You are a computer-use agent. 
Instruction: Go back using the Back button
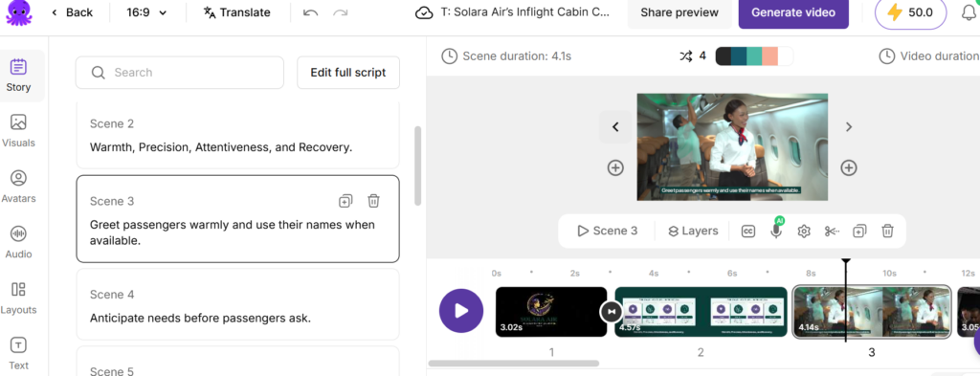point(72,12)
